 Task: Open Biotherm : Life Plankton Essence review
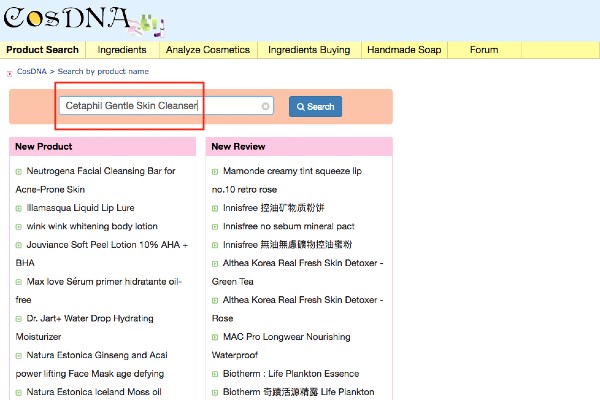(291, 374)
